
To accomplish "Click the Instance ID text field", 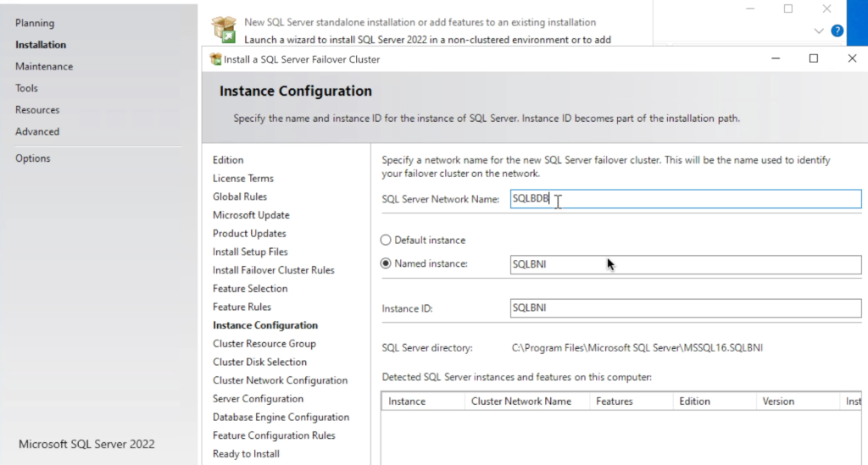I will (685, 308).
